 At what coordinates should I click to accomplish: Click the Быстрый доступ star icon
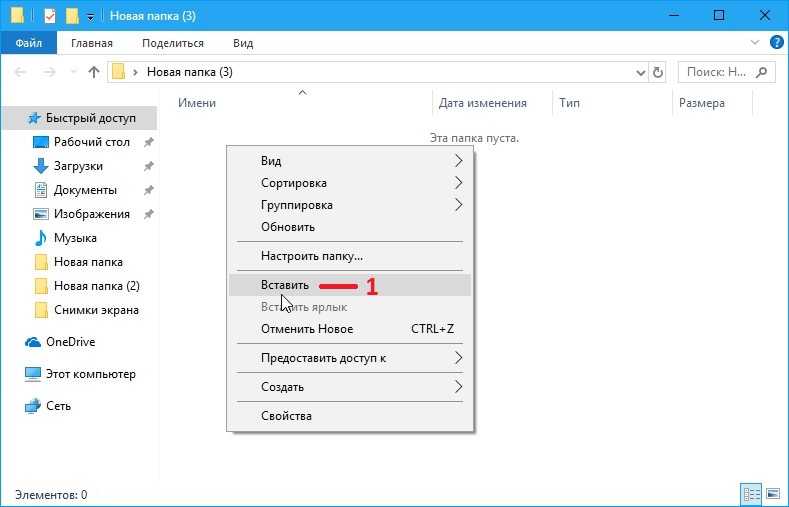(34, 118)
